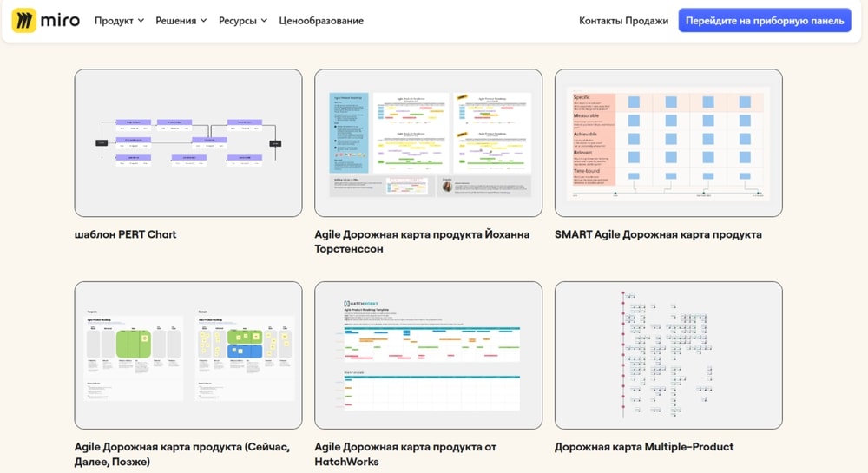Open Multiple-Product roadmap thumbnail
The height and width of the screenshot is (473, 868).
click(668, 355)
